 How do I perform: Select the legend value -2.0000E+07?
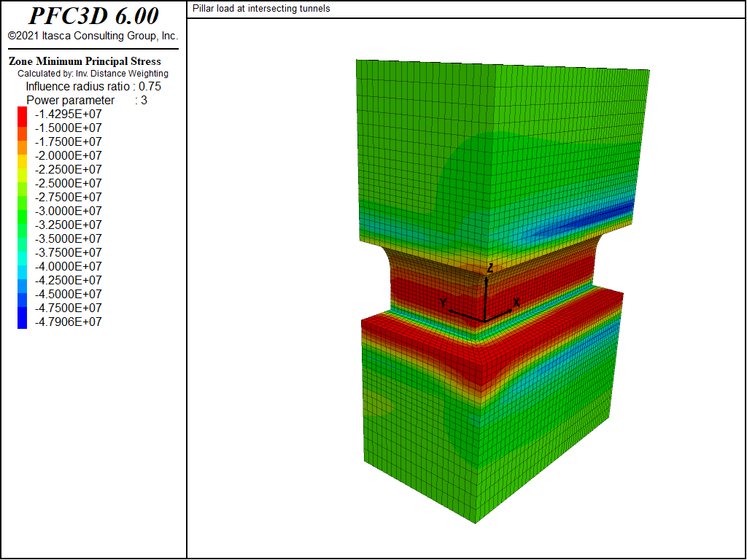click(68, 155)
